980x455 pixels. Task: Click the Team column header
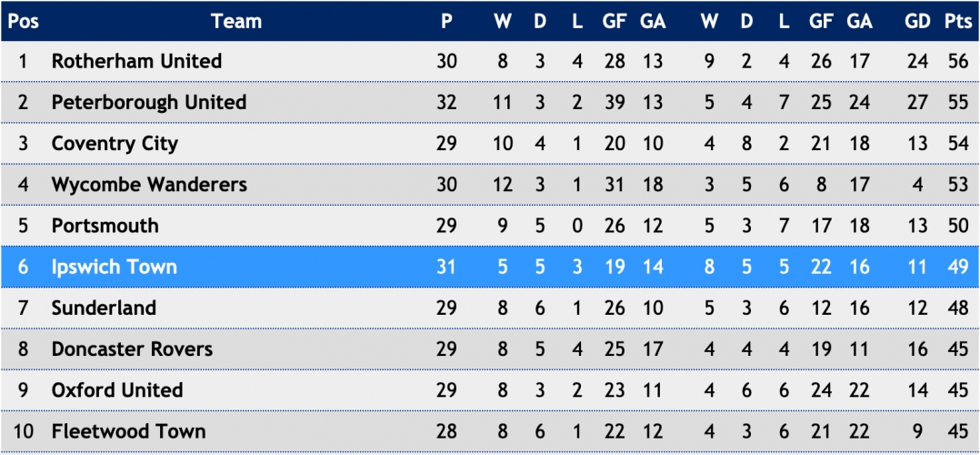click(x=236, y=21)
